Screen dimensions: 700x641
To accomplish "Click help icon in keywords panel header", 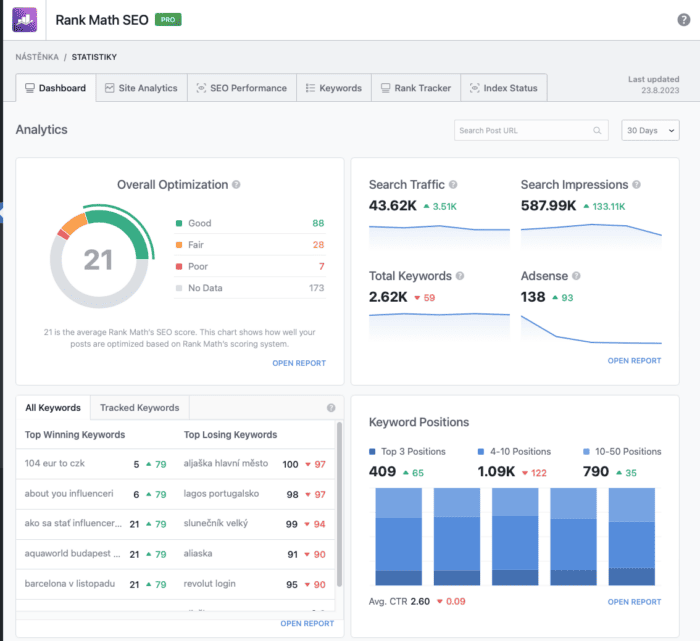I will [331, 408].
